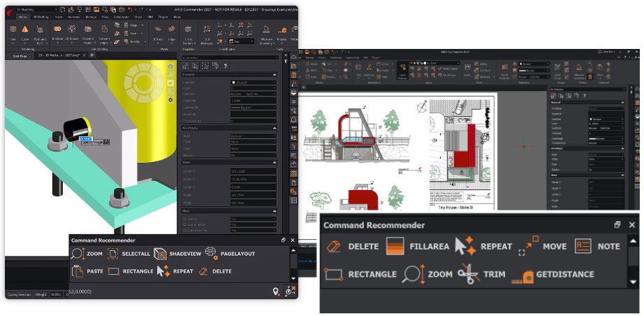
Task: Open the Start Page document tab
Action: (20, 55)
